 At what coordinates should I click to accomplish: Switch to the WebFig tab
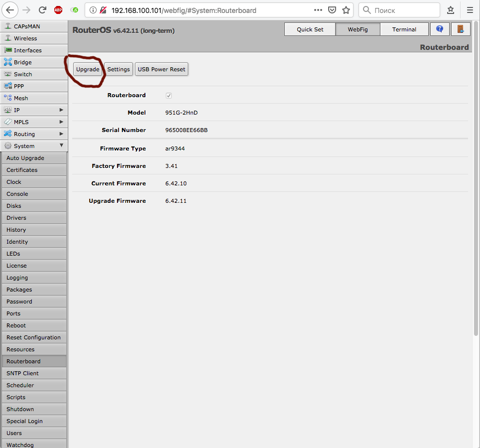358,29
